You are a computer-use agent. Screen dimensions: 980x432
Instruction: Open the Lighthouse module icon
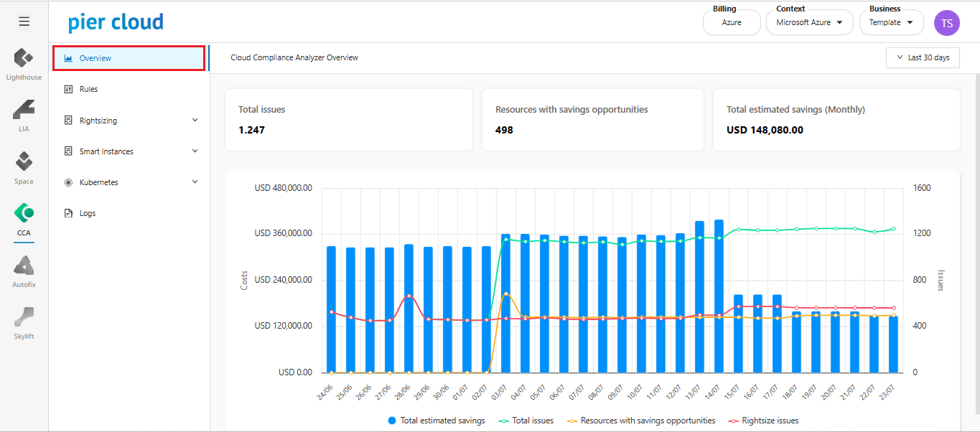tap(24, 59)
